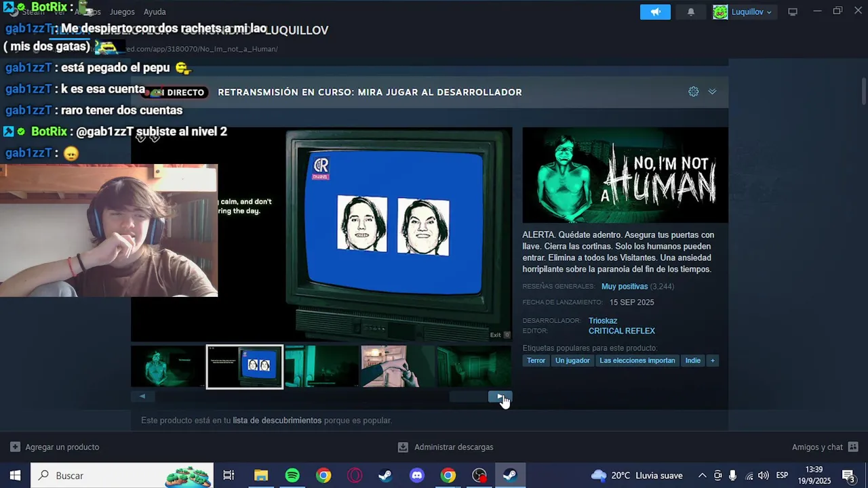
Task: Select the hand at fridge thumbnail
Action: coord(397,367)
